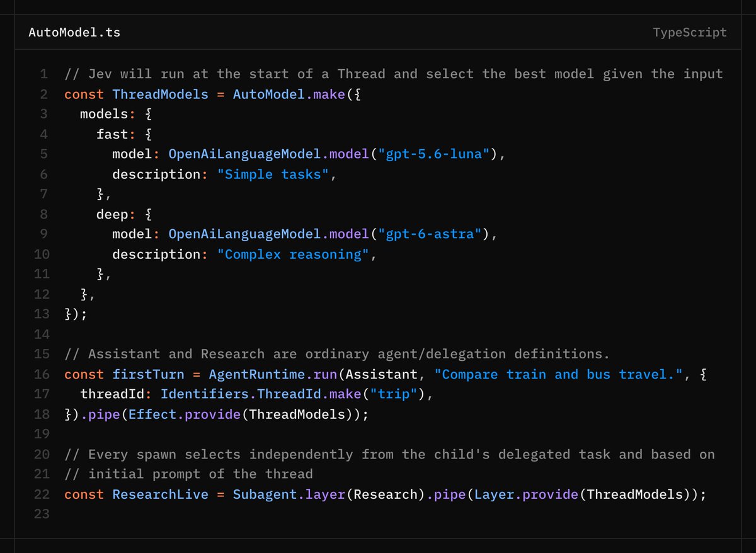Select the firstTurn variable name
The height and width of the screenshot is (553, 756).
[149, 375]
